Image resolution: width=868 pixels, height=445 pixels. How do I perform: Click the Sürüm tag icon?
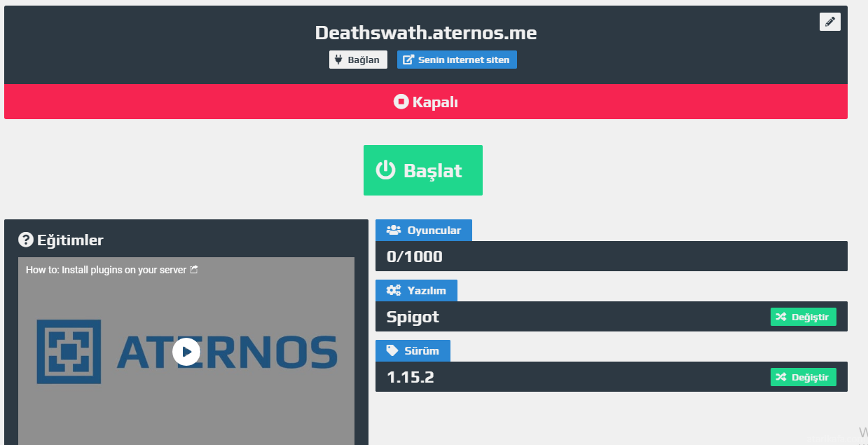coord(392,350)
